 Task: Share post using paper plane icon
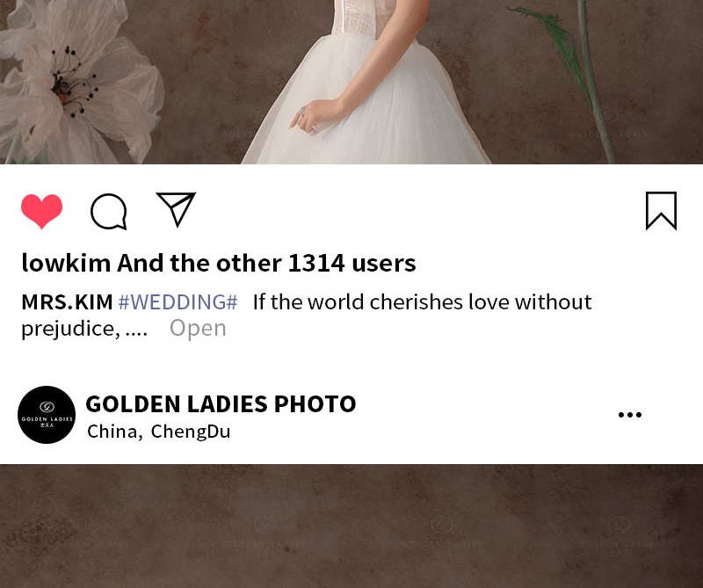176,209
